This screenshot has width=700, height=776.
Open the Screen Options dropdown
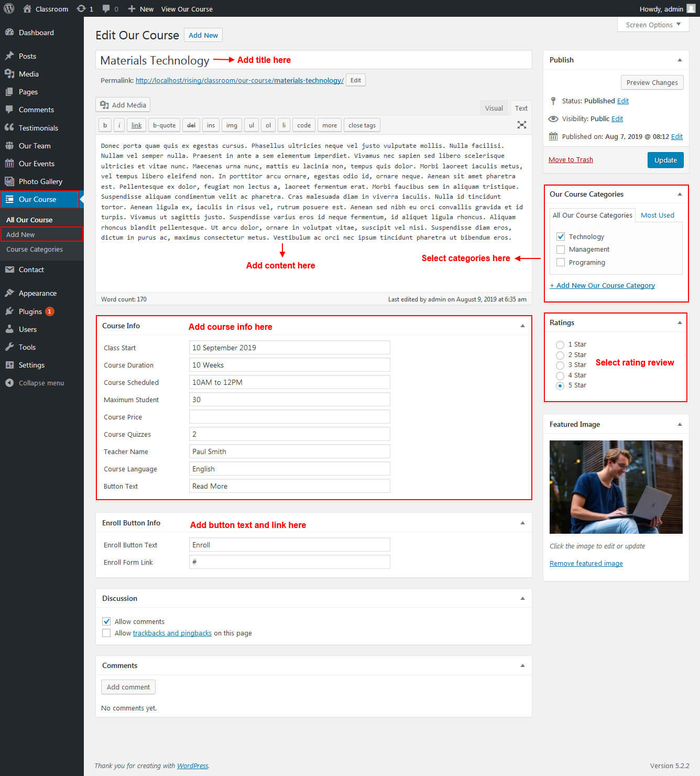click(x=653, y=25)
